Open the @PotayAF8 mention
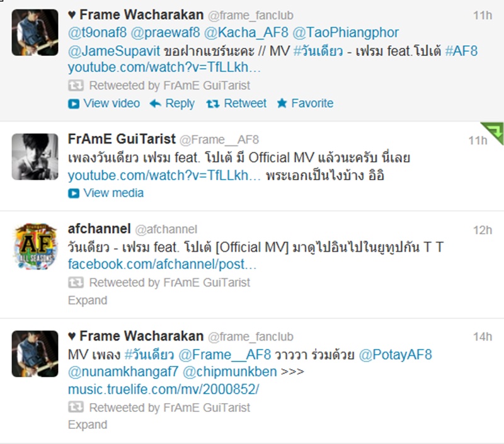Image resolution: width=504 pixels, height=444 pixels. (x=396, y=355)
